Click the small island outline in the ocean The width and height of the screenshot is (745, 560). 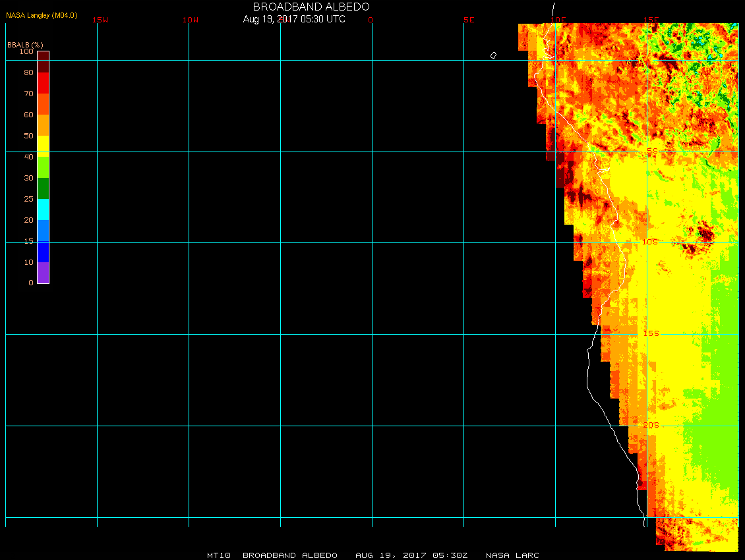(x=493, y=55)
